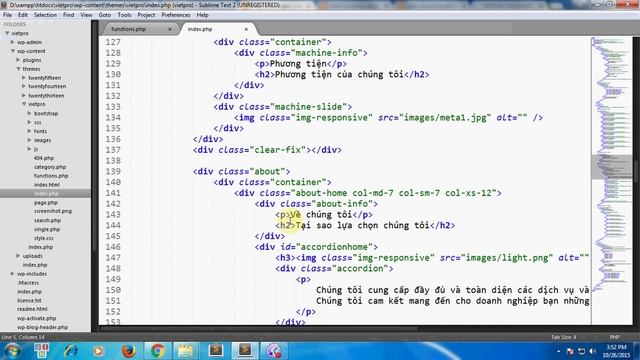
Task: Open the View menu
Action: point(86,15)
